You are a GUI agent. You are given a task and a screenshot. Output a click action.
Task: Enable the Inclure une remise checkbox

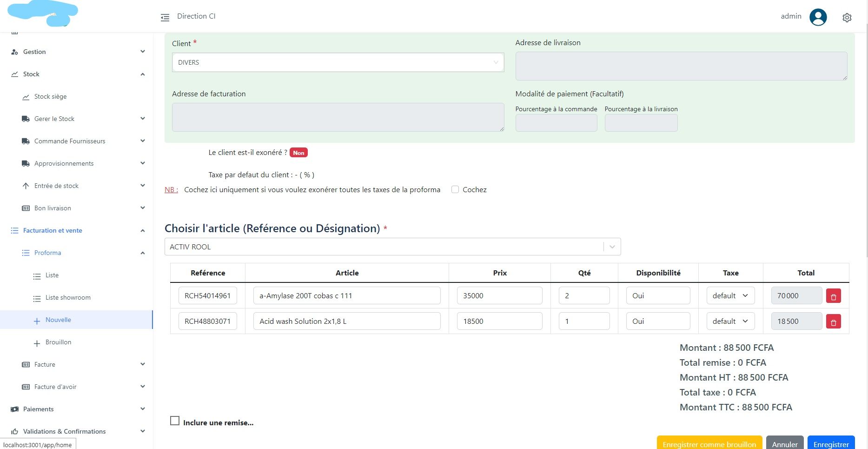[175, 421]
